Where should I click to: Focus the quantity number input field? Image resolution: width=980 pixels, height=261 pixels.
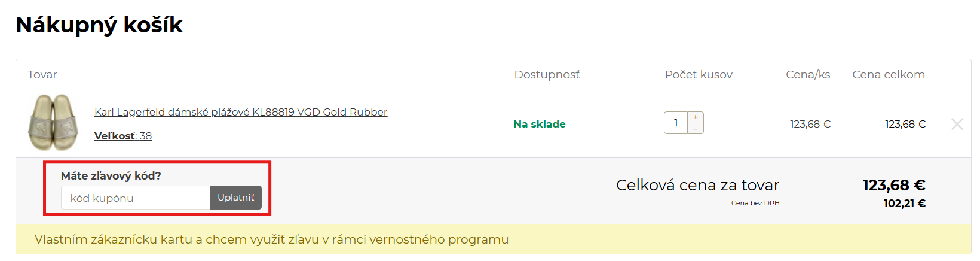click(676, 123)
